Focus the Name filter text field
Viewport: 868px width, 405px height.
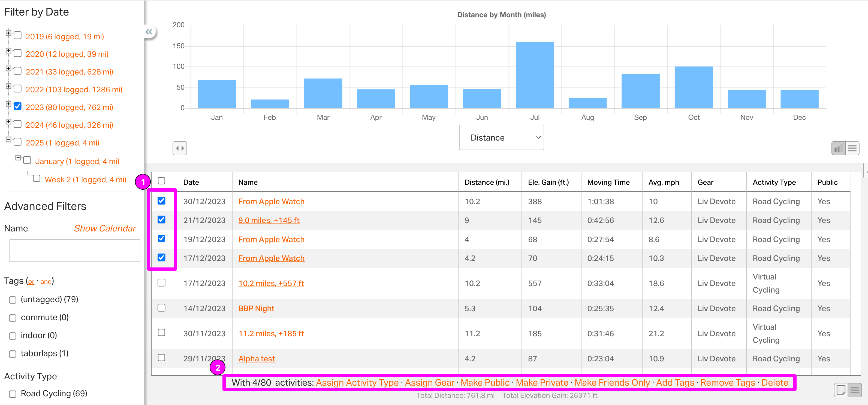tap(74, 250)
